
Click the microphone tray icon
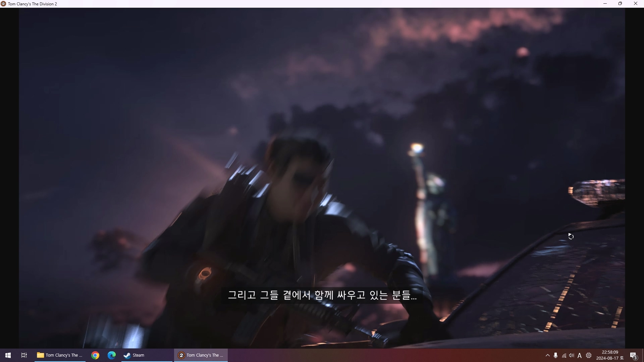click(x=556, y=355)
